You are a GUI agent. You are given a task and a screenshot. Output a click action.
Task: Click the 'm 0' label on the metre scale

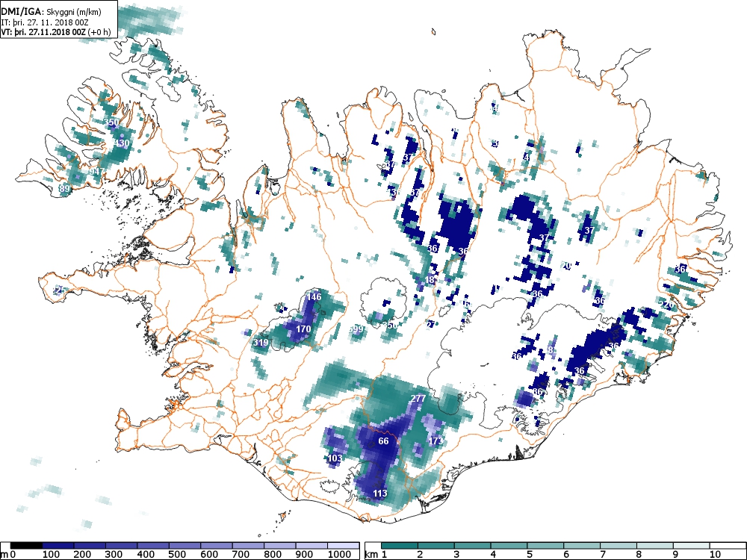tap(9, 555)
